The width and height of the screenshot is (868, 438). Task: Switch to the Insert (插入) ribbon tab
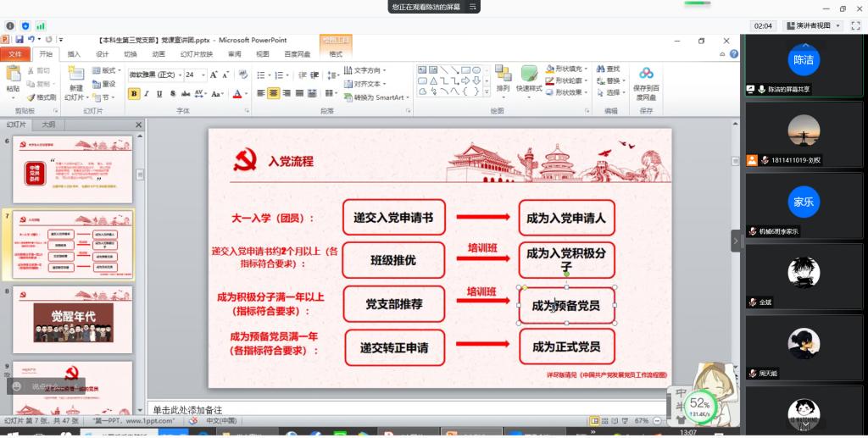(x=74, y=54)
